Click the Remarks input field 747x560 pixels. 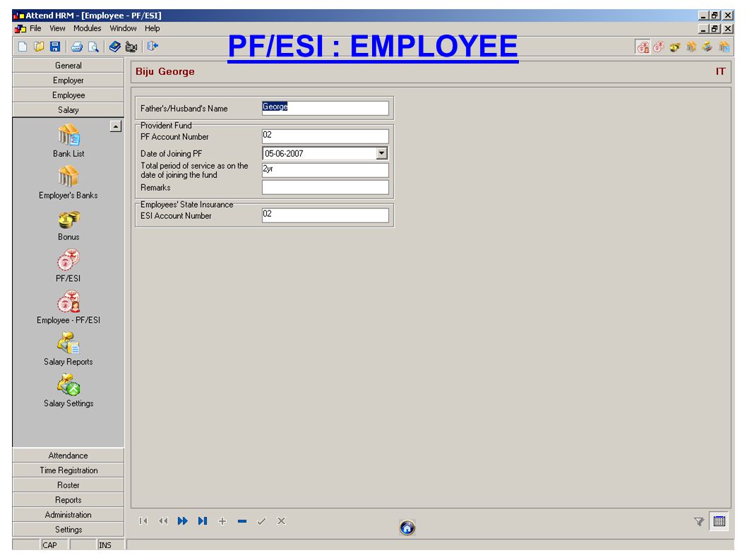[325, 187]
